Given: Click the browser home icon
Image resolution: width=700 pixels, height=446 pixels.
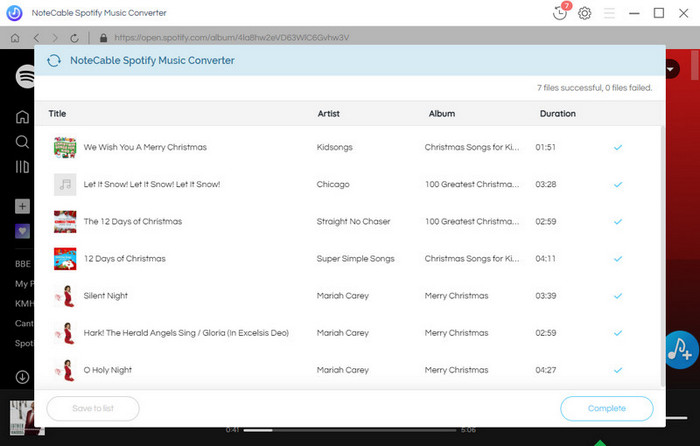Looking at the screenshot, I should tap(15, 38).
